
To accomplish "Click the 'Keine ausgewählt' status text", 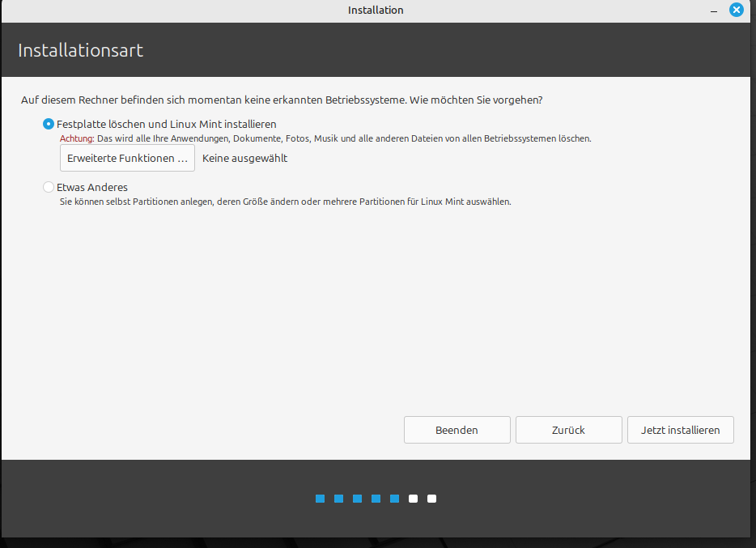I will click(245, 158).
